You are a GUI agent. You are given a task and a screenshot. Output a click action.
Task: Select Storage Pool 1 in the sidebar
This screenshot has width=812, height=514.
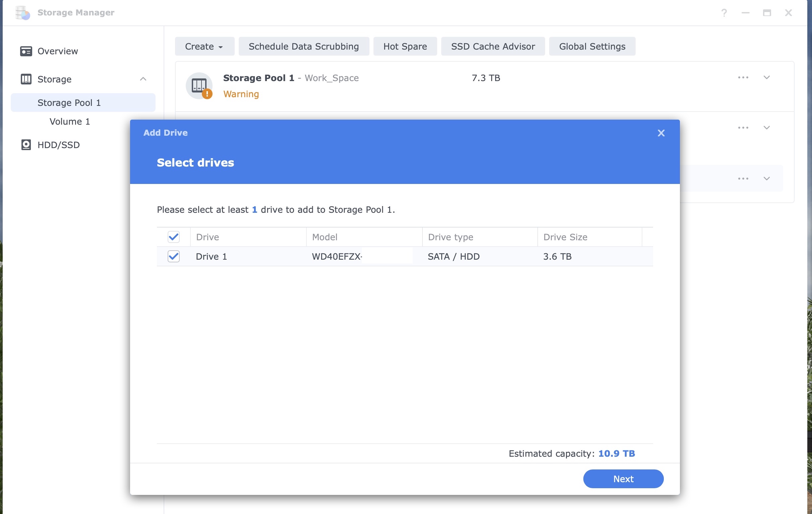click(x=69, y=103)
